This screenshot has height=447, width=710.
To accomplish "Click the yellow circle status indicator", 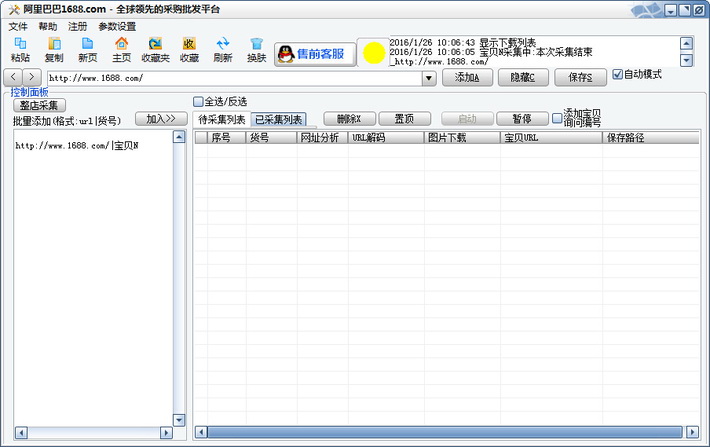I will [374, 53].
